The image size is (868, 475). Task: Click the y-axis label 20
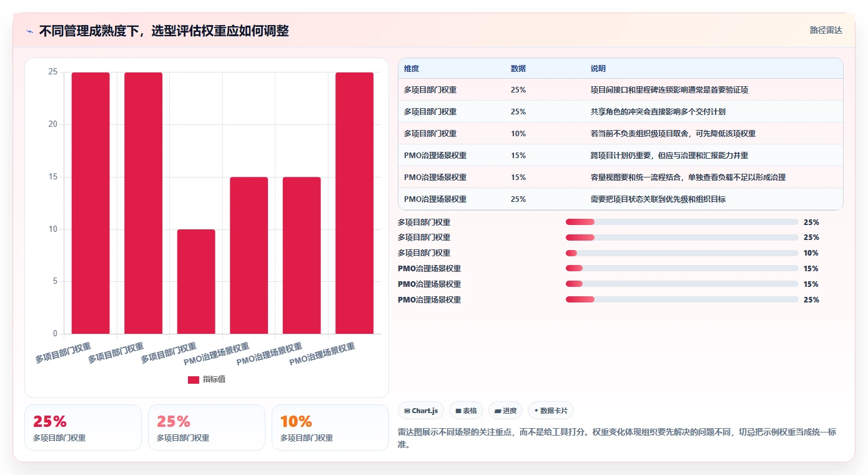[x=53, y=124]
